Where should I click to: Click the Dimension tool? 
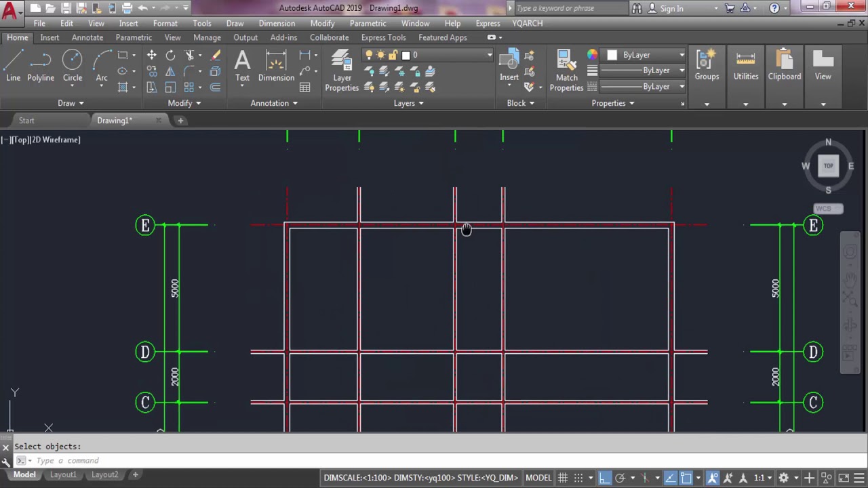tap(276, 66)
